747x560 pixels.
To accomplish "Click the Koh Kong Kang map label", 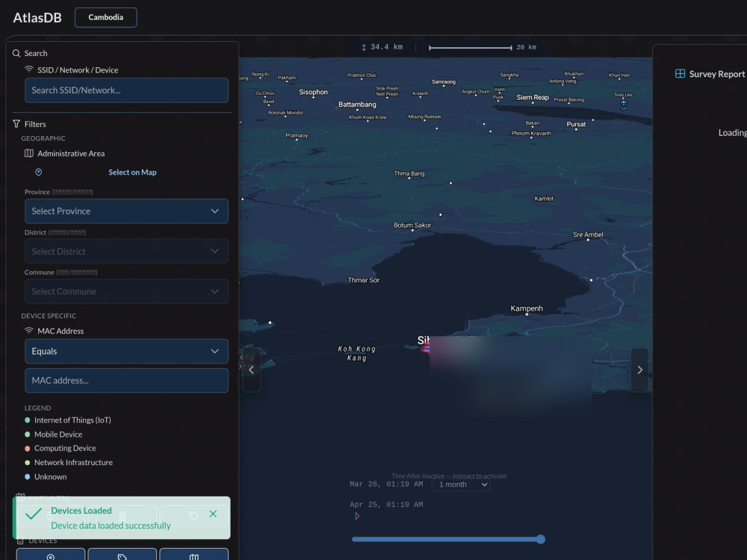I will (x=357, y=353).
